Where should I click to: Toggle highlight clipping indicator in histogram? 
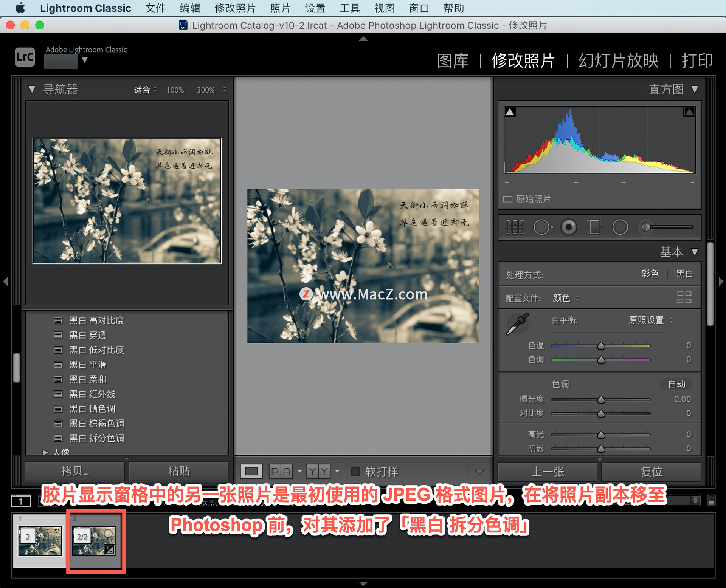689,112
